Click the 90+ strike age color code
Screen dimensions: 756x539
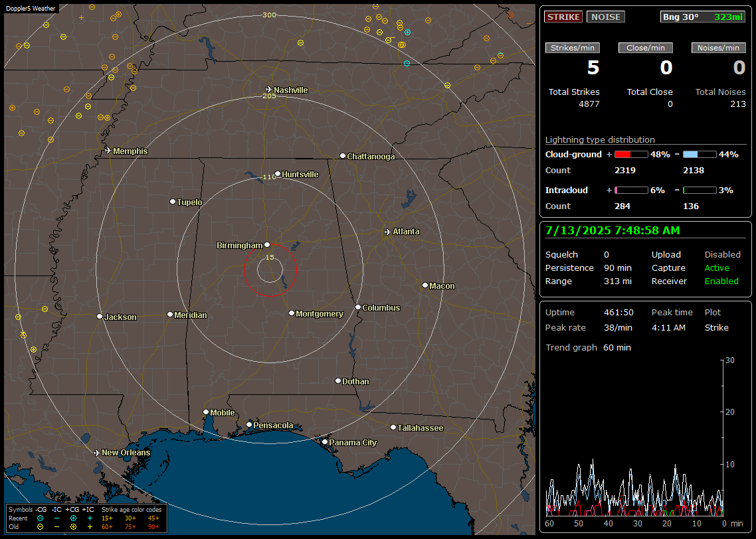tap(153, 527)
